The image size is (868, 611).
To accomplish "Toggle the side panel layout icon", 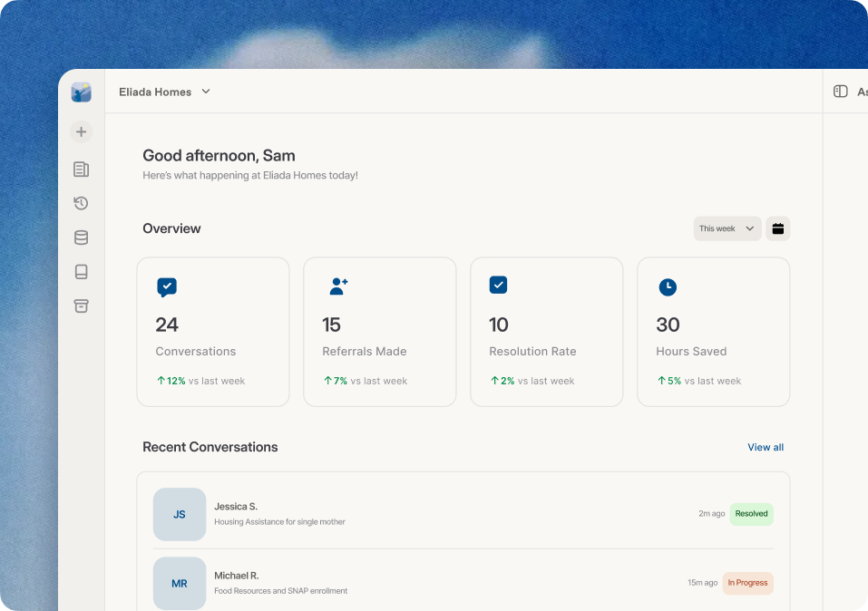I will [x=840, y=92].
